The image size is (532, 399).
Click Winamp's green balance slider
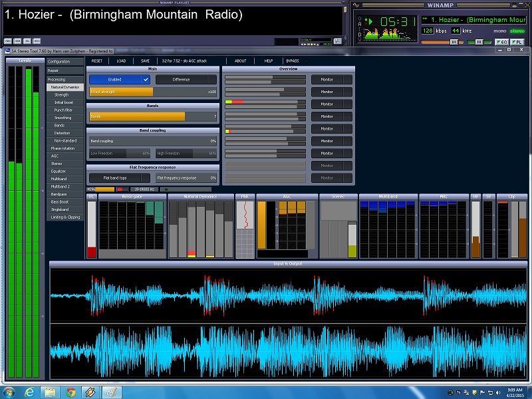[x=479, y=42]
